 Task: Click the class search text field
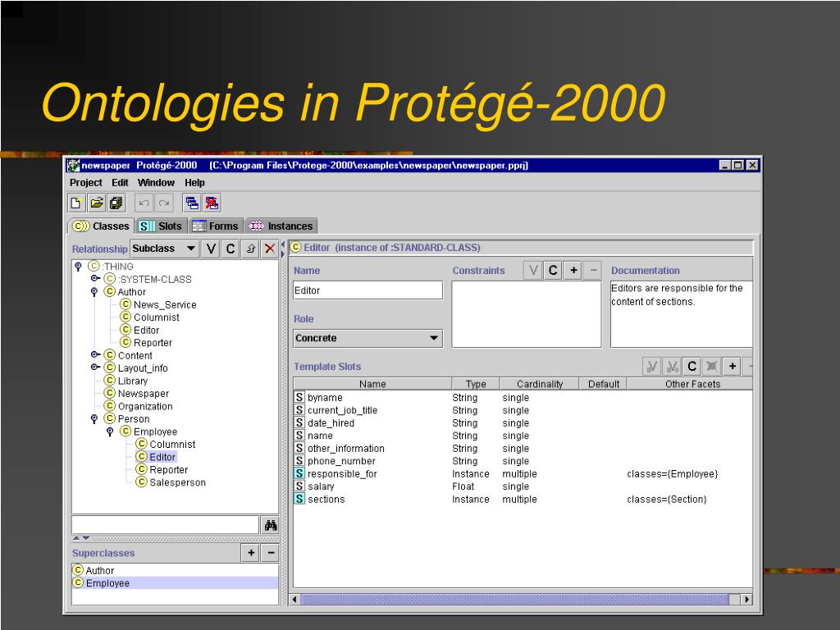click(166, 525)
